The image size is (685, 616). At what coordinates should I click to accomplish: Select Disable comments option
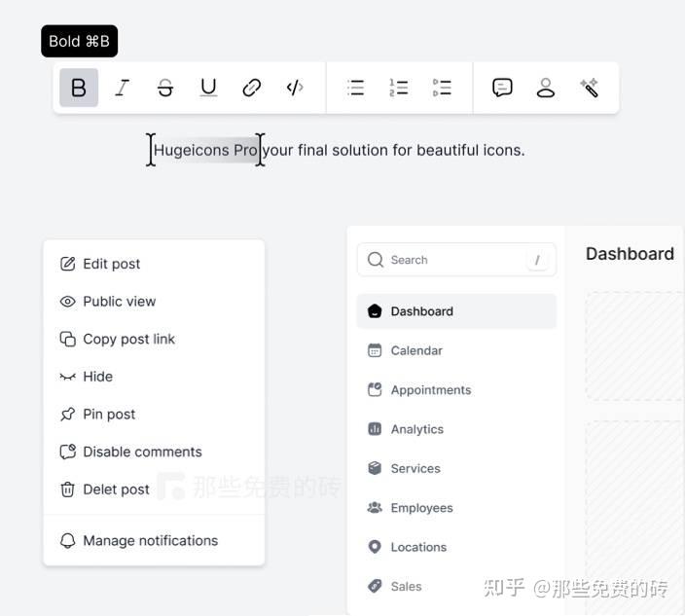click(x=154, y=452)
